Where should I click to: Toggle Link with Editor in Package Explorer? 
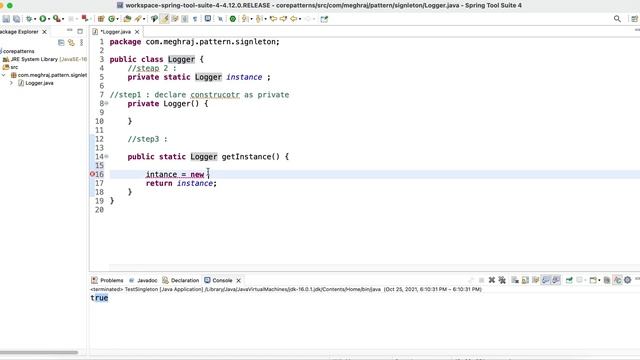pos(71,42)
